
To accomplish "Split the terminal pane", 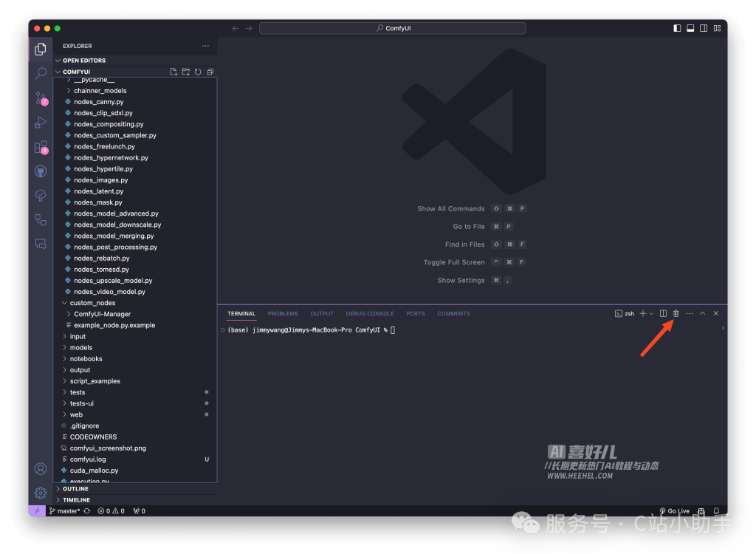I will [x=664, y=314].
